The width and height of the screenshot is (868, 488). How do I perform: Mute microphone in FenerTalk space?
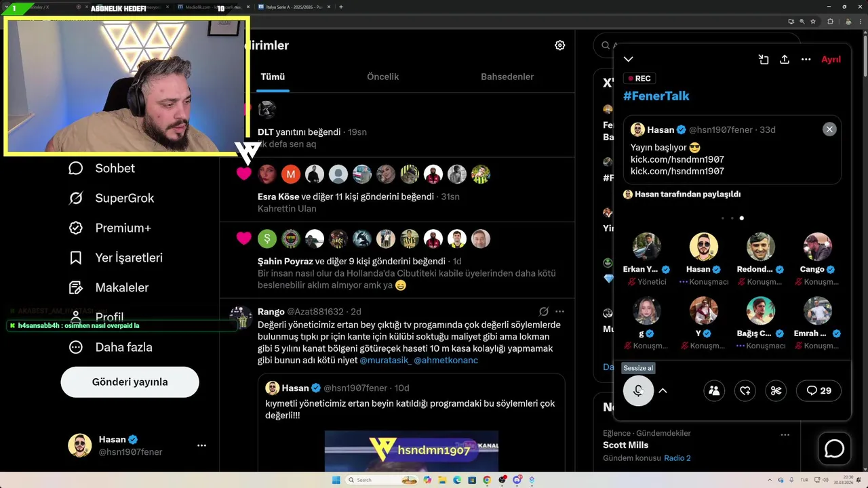click(x=638, y=390)
